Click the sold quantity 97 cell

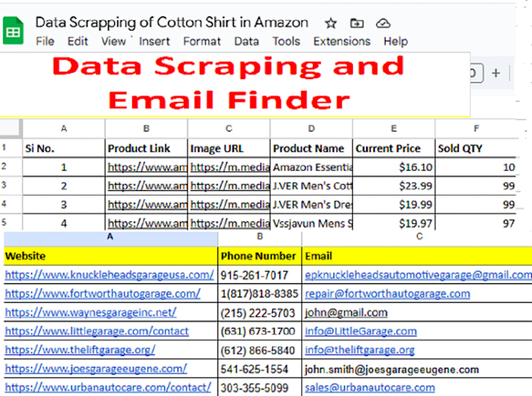(476, 223)
